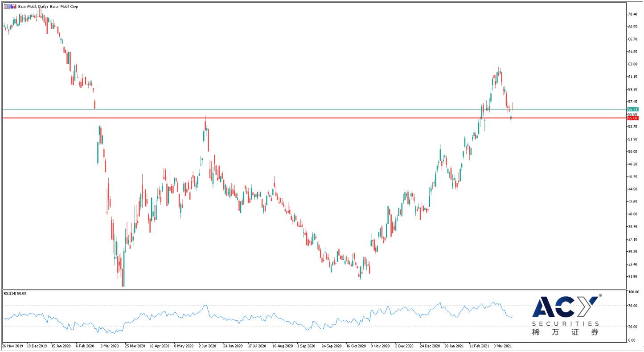Click the RSI 100.00 scale label
The width and height of the screenshot is (644, 352).
click(x=633, y=292)
